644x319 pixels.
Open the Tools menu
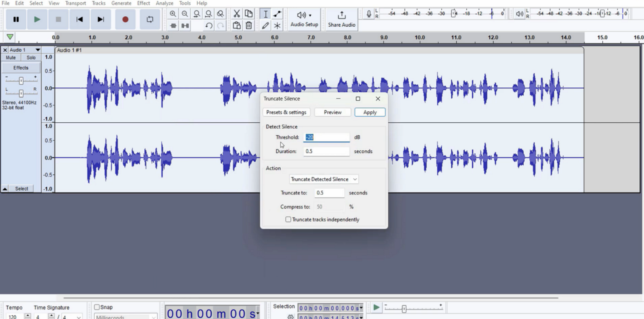click(x=185, y=3)
